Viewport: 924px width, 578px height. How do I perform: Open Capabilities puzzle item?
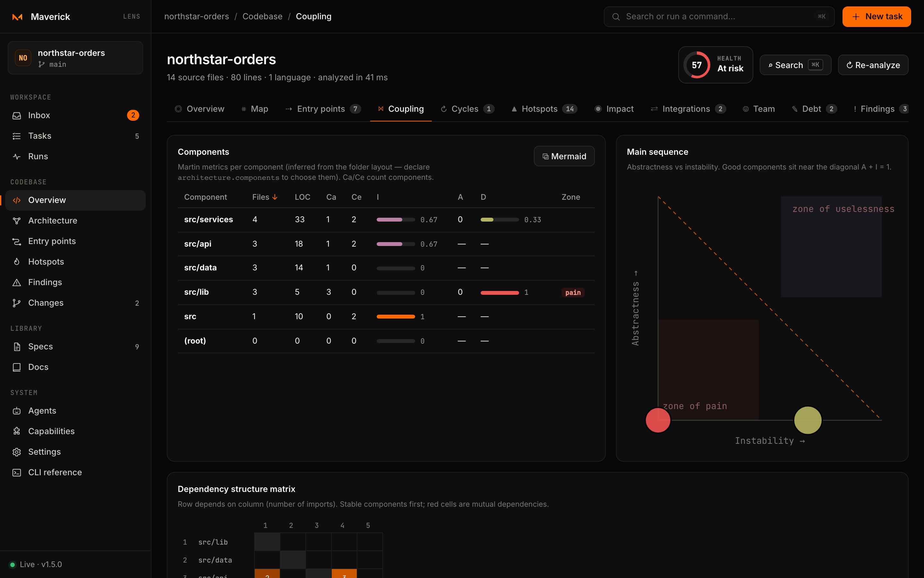[75, 431]
